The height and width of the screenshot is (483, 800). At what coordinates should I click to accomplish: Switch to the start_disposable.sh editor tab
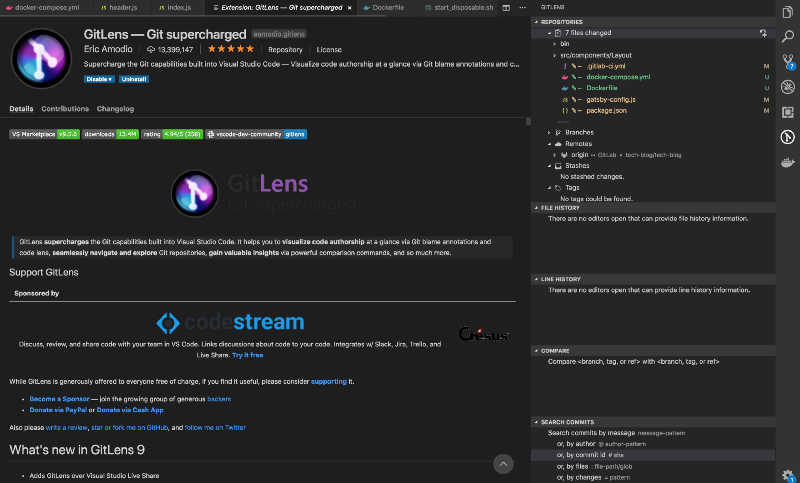pyautogui.click(x=459, y=8)
